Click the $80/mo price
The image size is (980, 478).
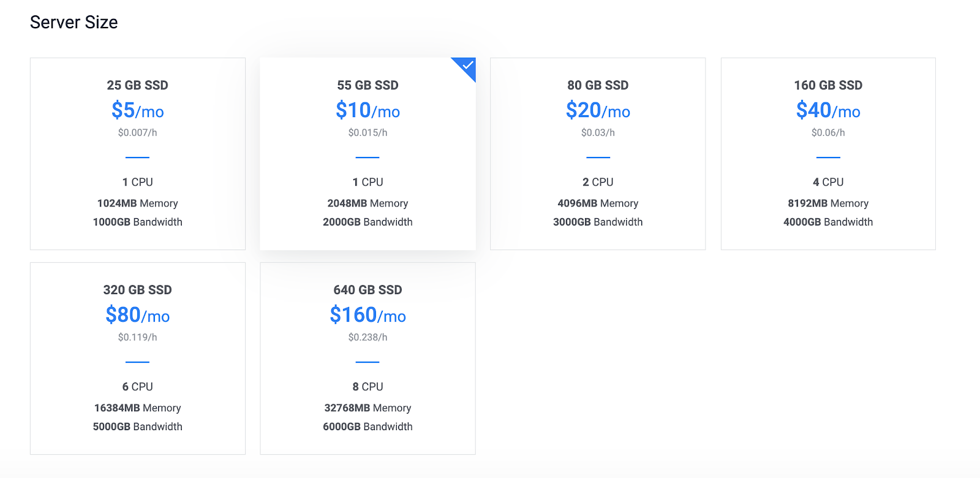point(137,316)
